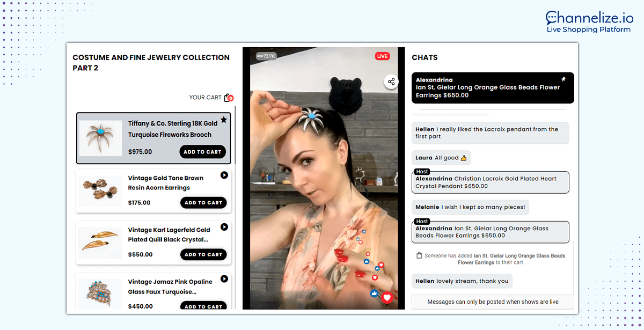Image resolution: width=644 pixels, height=330 pixels.
Task: Click the red LIVE badge
Action: pyautogui.click(x=383, y=56)
